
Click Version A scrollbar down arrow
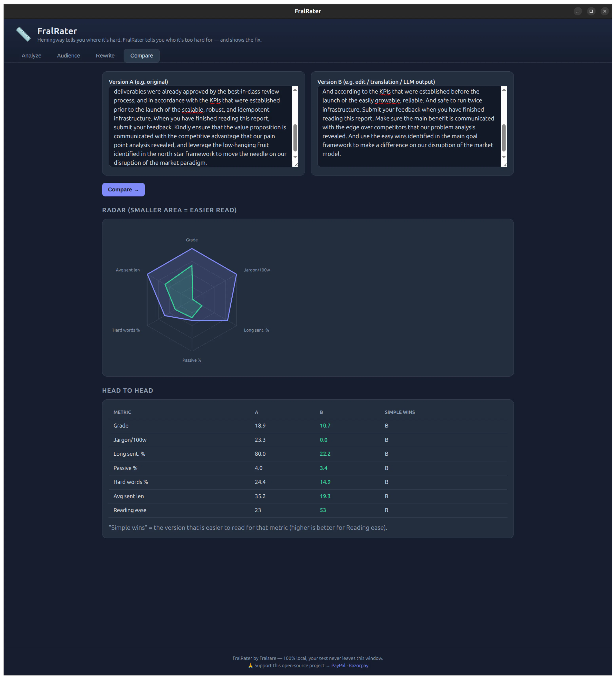[295, 157]
